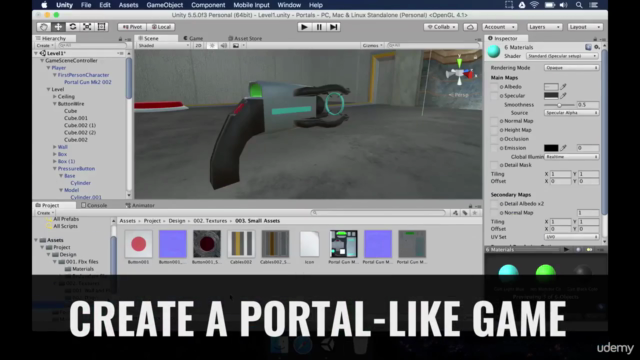This screenshot has height=360, width=640.
Task: Open Global Illumination Realtime dropdown
Action: [x=571, y=157]
